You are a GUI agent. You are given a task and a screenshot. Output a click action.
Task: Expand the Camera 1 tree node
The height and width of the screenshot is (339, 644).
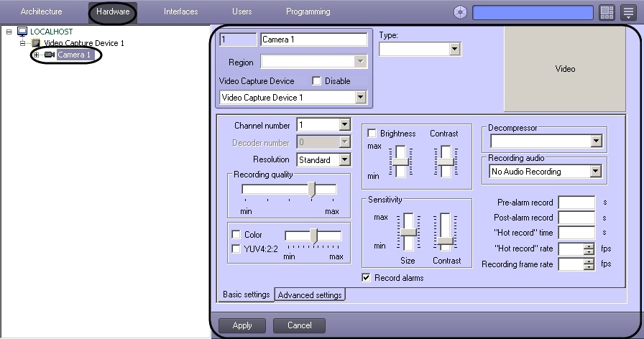point(36,55)
